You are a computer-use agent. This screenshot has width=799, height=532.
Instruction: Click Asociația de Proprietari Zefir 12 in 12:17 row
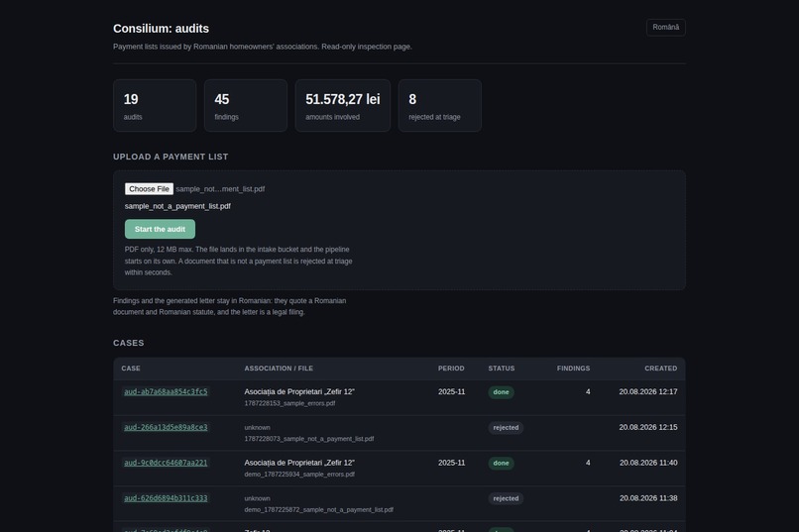pyautogui.click(x=299, y=392)
